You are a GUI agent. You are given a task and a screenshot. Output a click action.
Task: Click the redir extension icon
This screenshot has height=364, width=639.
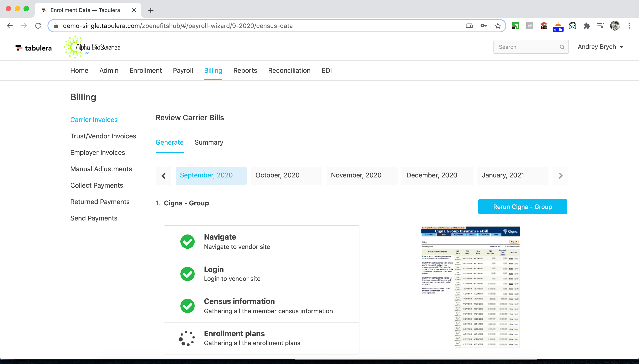click(x=558, y=26)
